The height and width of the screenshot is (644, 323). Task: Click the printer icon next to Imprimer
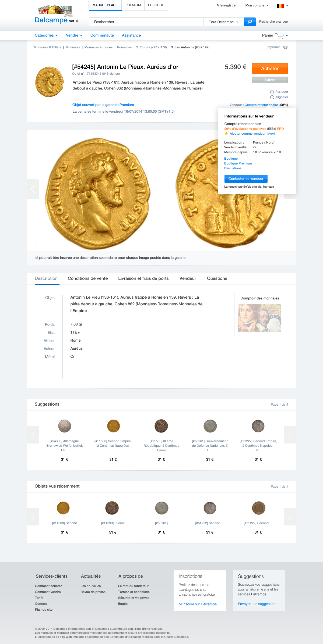[x=286, y=47]
